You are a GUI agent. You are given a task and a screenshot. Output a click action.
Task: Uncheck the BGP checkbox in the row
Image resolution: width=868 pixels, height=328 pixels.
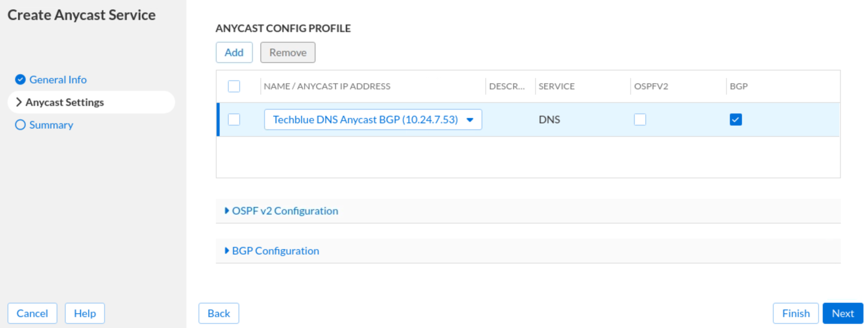coord(736,120)
